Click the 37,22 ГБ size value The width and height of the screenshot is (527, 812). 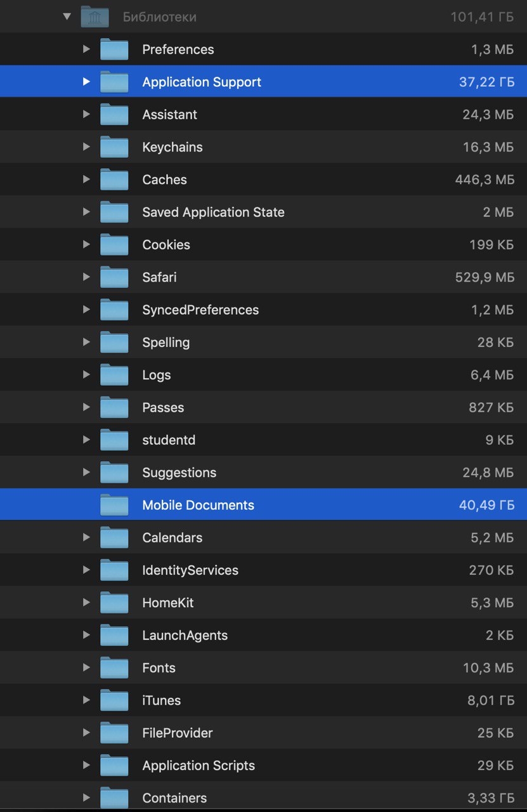pyautogui.click(x=486, y=82)
